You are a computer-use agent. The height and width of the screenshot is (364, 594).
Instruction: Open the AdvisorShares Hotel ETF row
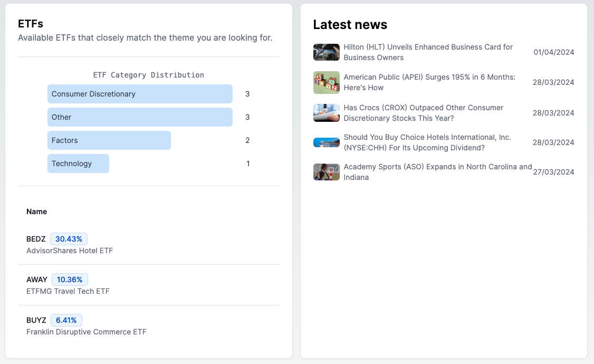(70, 251)
